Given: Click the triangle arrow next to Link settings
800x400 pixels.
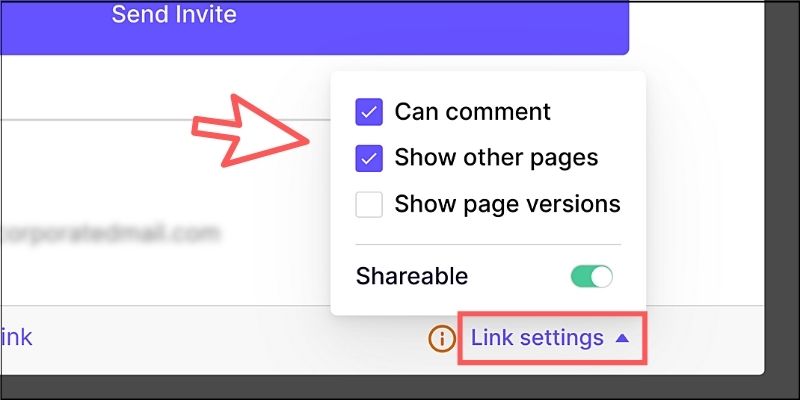Looking at the screenshot, I should (622, 338).
